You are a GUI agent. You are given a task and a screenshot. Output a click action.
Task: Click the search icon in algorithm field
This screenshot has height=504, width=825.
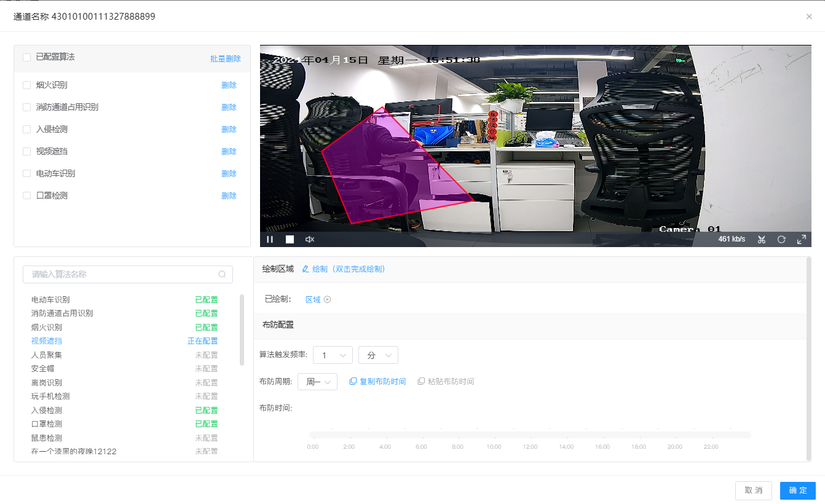[x=222, y=274]
